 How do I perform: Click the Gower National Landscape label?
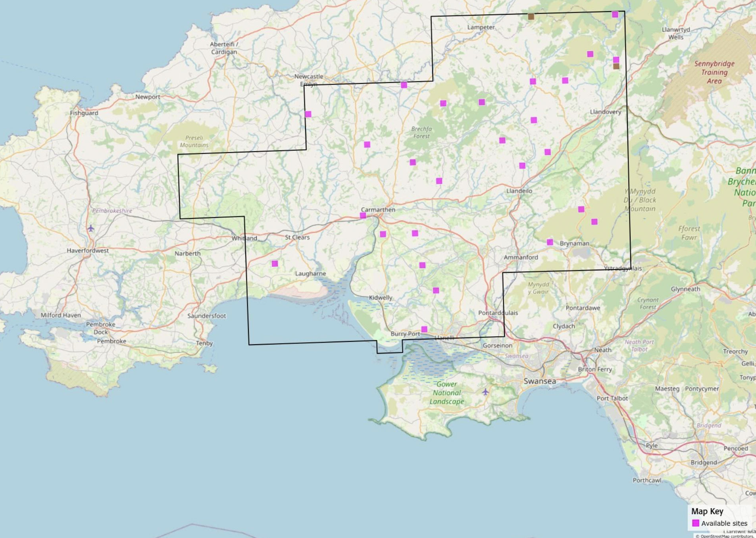pyautogui.click(x=446, y=393)
